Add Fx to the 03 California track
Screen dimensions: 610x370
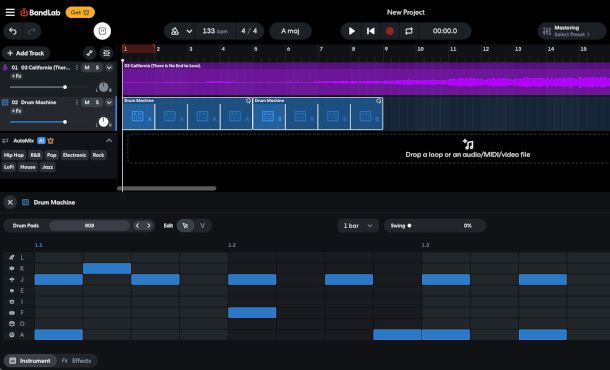click(16, 76)
